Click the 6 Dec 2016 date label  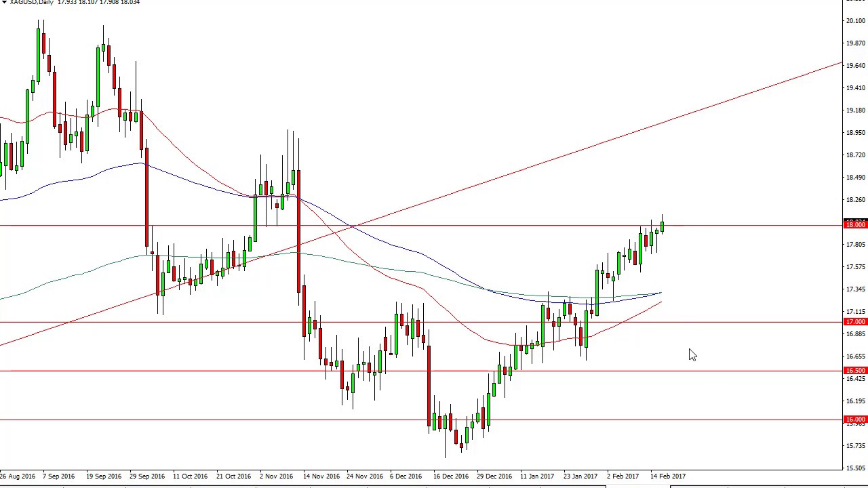pyautogui.click(x=406, y=476)
